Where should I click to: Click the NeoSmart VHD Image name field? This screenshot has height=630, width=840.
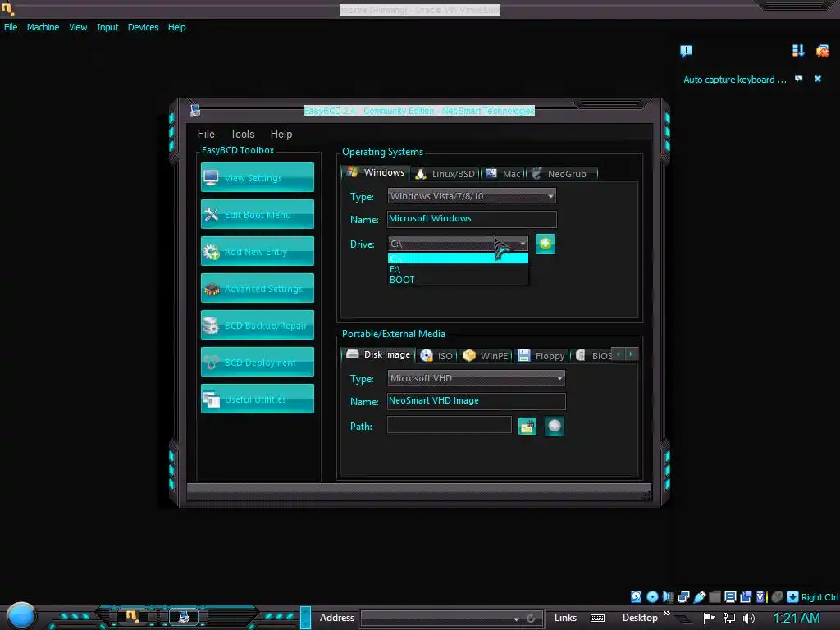(x=476, y=400)
